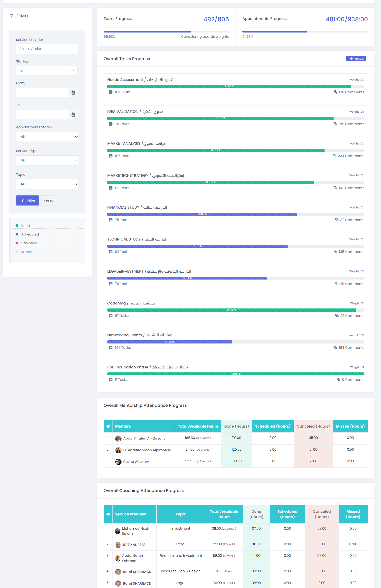Open the From date calendar icon

[x=73, y=93]
